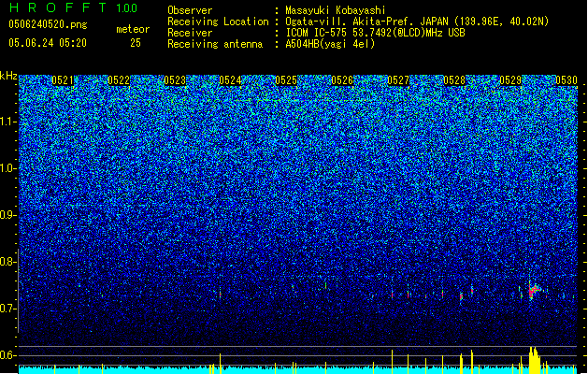The width and height of the screenshot is (588, 374).
Task: Click the bright red meteor echo near 0529
Action: point(534,291)
